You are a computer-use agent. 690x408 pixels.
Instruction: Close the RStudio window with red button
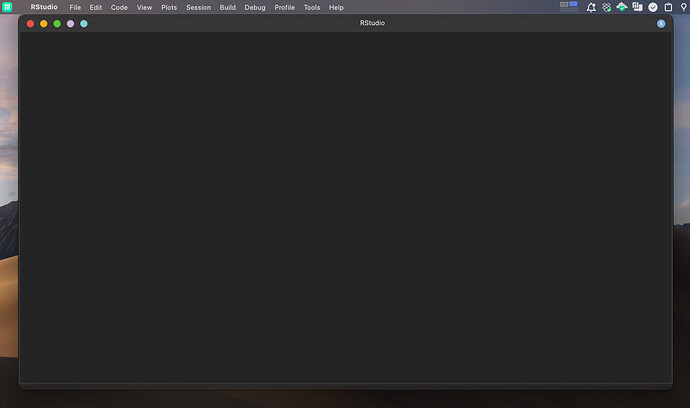30,24
